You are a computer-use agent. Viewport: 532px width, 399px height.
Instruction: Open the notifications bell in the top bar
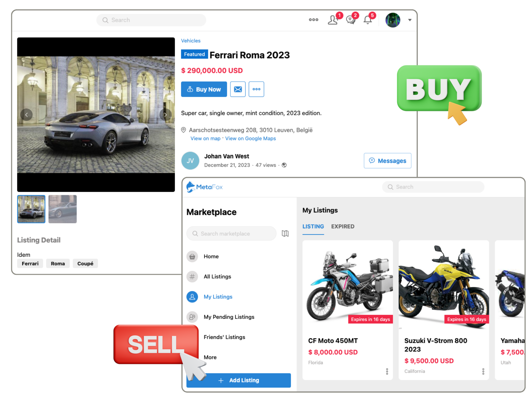367,20
